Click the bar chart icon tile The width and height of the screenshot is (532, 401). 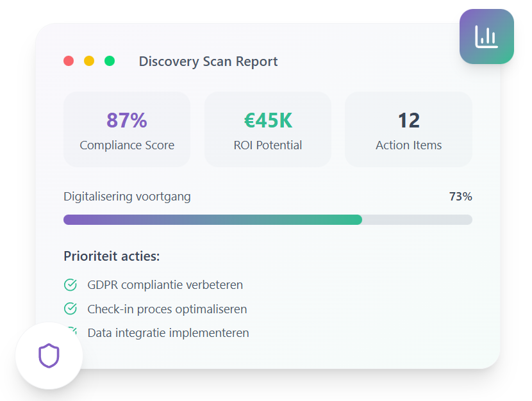pyautogui.click(x=486, y=37)
